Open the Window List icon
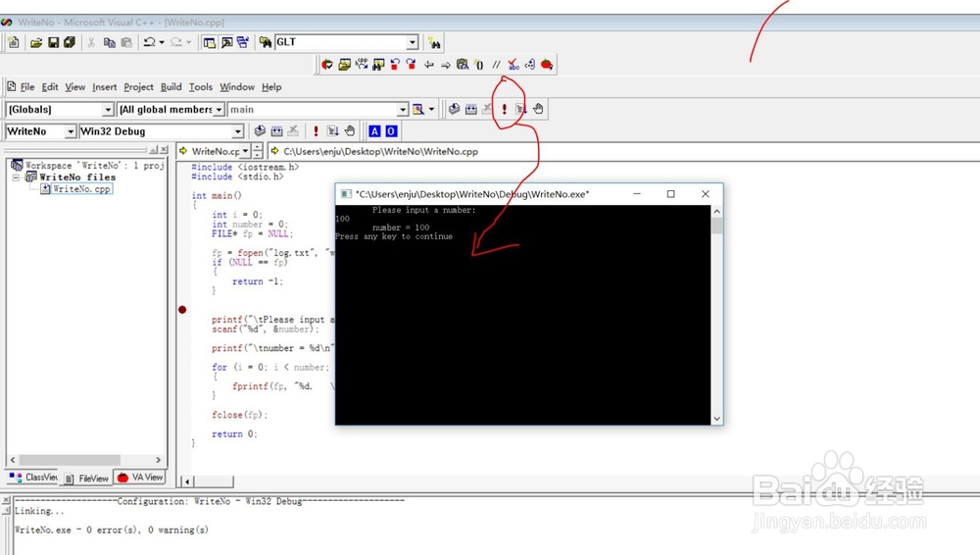 click(x=242, y=42)
